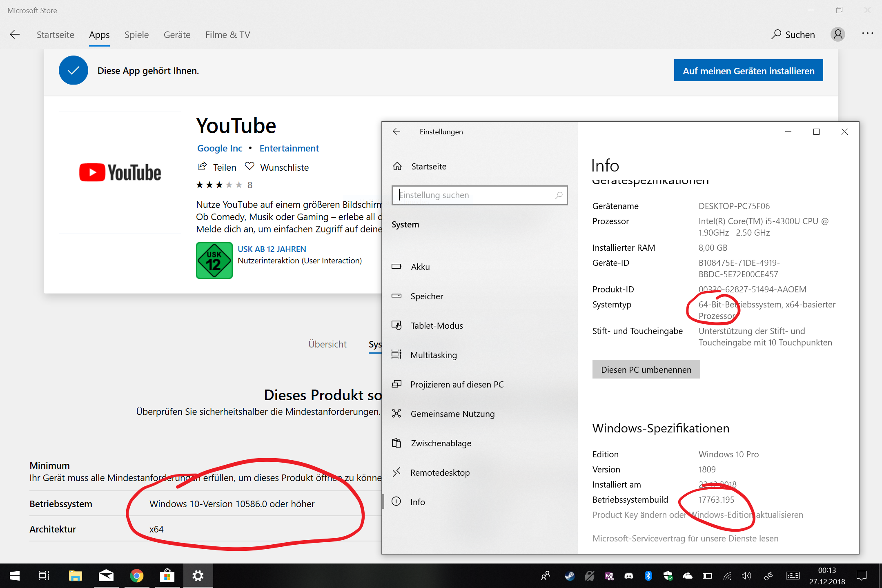Open the Filme & TV tab
Viewport: 882px width, 588px height.
pyautogui.click(x=227, y=35)
